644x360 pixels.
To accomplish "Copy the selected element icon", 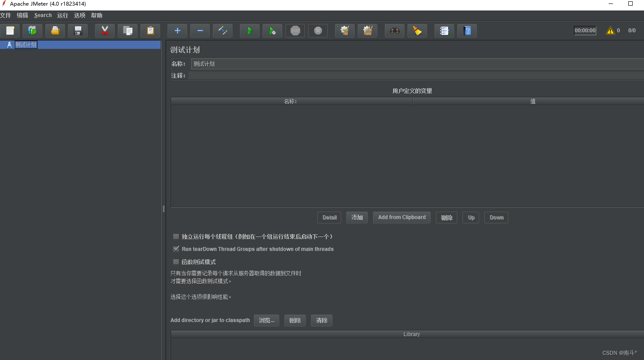I will tap(127, 31).
